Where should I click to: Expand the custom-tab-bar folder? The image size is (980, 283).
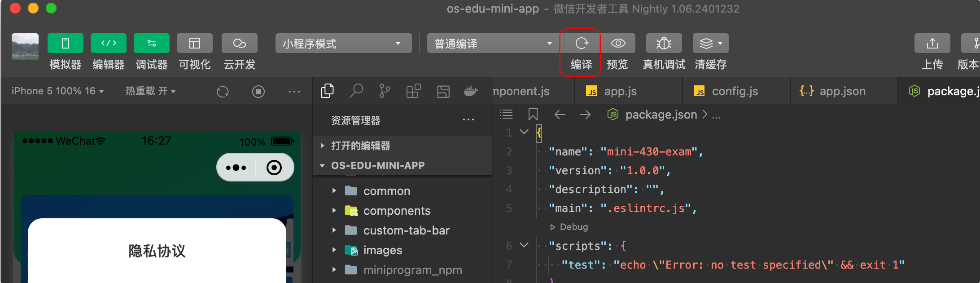[x=402, y=230]
